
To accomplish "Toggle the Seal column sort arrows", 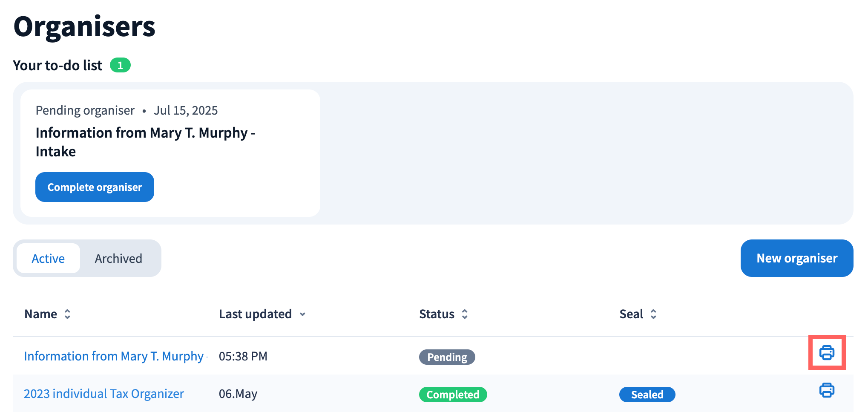I will [x=653, y=314].
